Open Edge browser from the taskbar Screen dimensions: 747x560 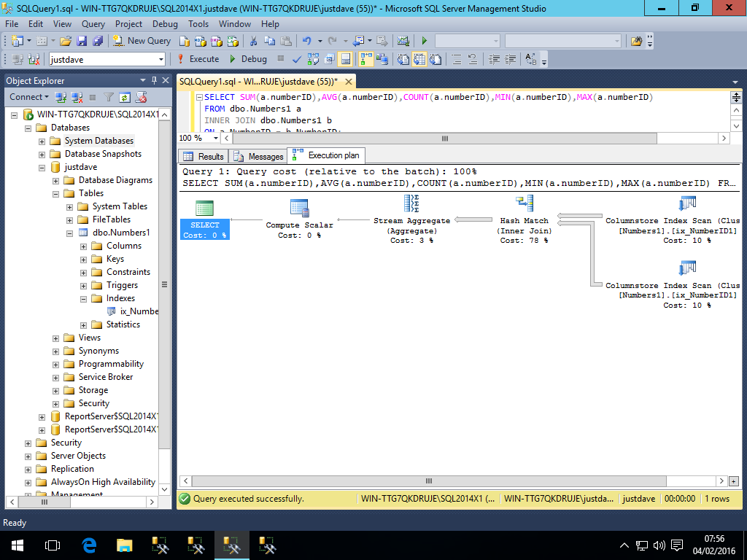[89, 545]
